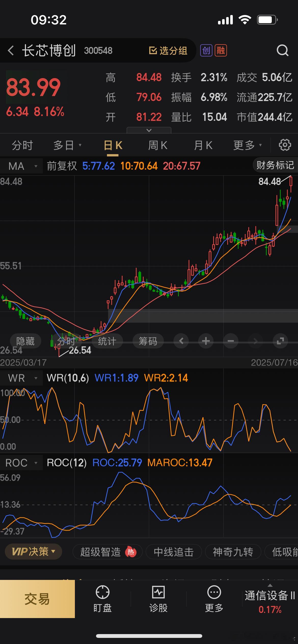Tap the 融 margin trading badge
298x644 pixels.
pos(221,50)
